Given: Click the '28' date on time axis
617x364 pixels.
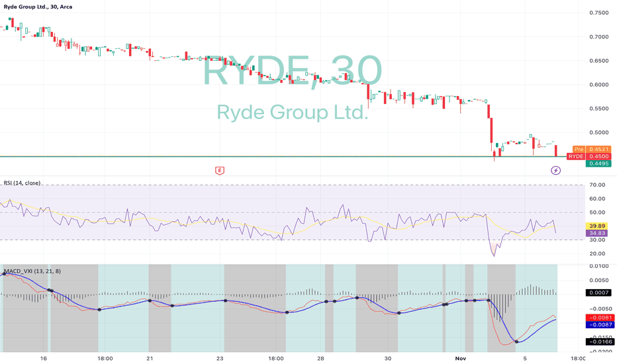Looking at the screenshot, I should (320, 359).
